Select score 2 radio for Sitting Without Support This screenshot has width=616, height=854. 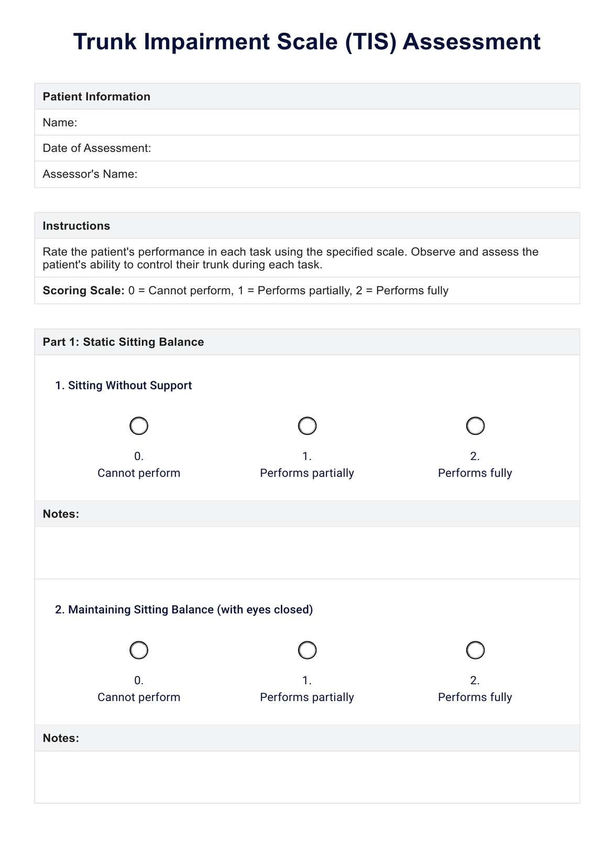click(x=475, y=426)
